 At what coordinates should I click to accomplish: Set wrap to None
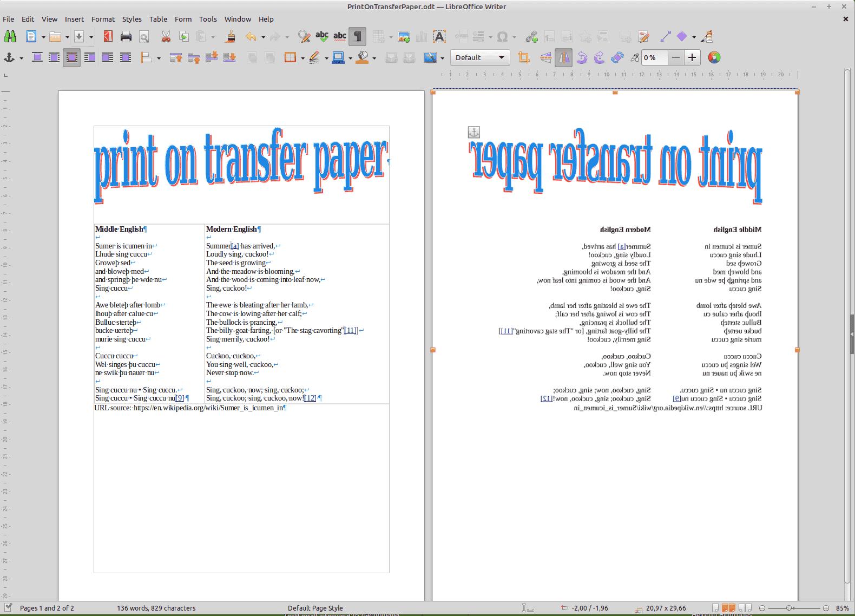pos(37,57)
